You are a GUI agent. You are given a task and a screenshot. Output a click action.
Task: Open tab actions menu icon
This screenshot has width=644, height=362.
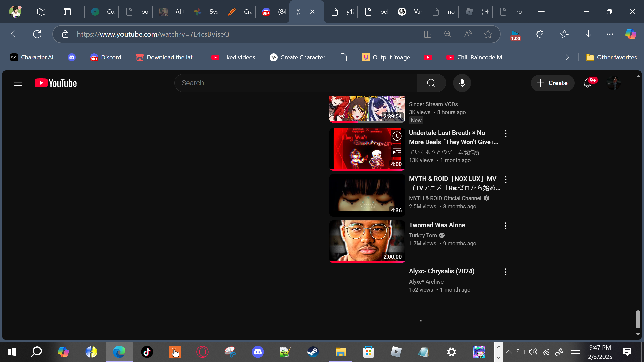[x=67, y=12]
